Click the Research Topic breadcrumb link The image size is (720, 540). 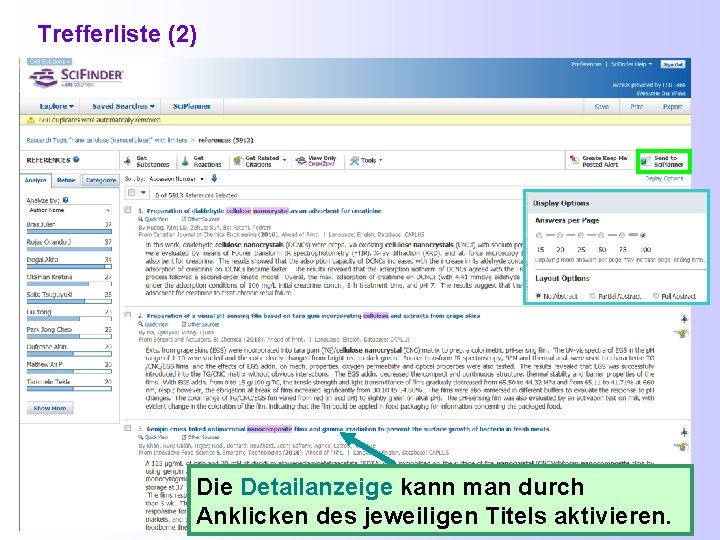107,140
